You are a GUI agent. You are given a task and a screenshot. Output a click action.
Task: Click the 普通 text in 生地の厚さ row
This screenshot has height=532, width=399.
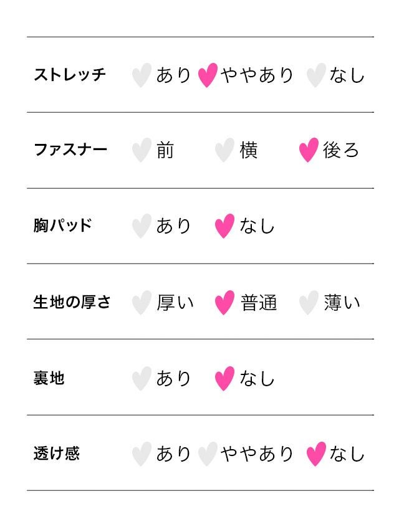(259, 303)
